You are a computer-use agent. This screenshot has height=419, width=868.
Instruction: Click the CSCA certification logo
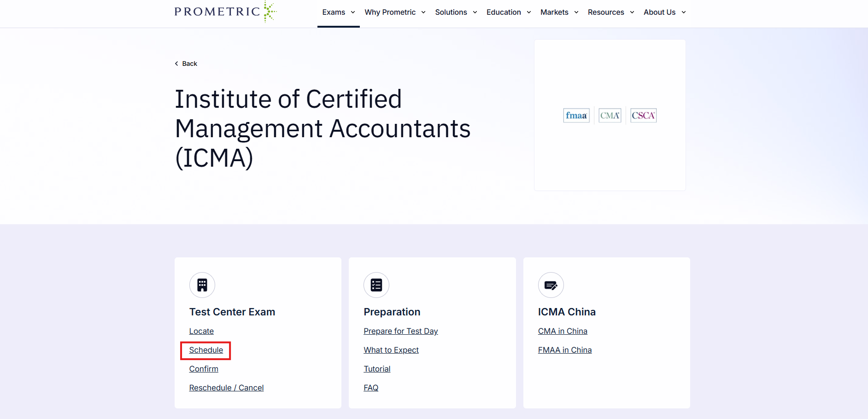coord(643,115)
